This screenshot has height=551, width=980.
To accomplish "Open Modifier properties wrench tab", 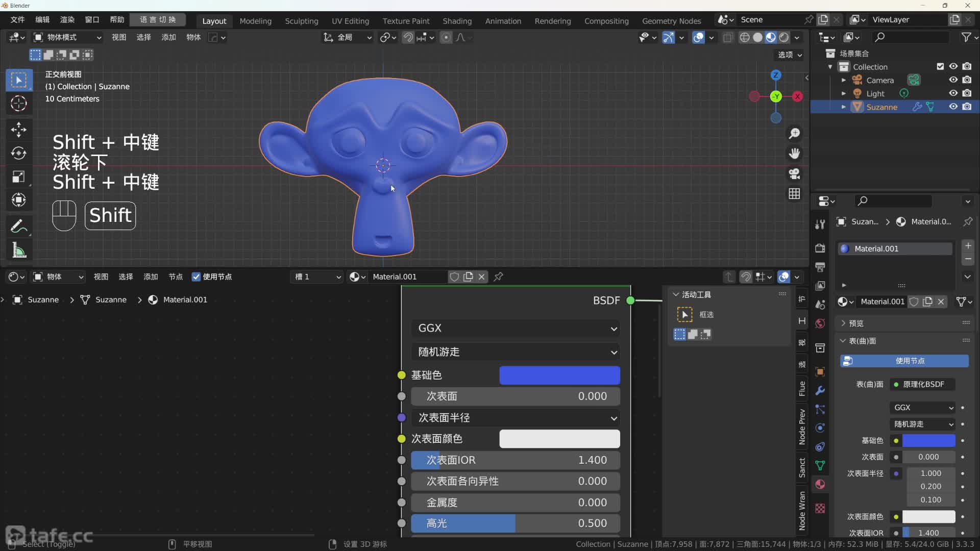I will (x=820, y=391).
